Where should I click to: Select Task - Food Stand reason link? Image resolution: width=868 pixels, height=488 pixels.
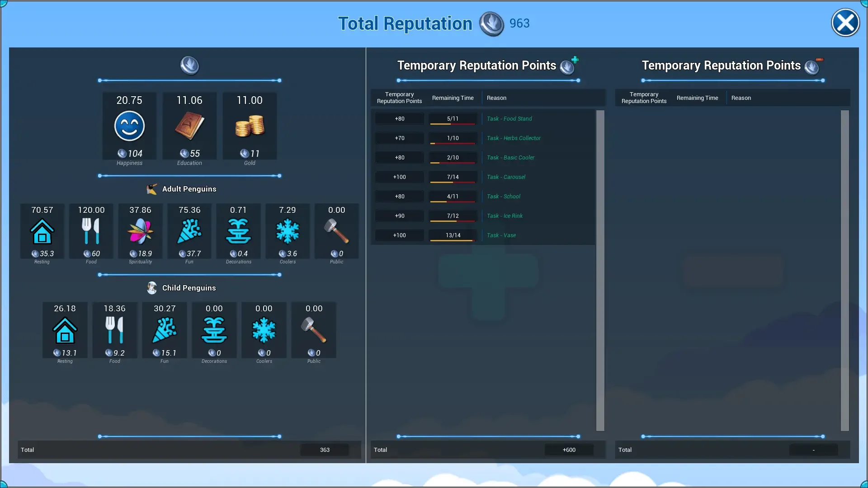509,119
